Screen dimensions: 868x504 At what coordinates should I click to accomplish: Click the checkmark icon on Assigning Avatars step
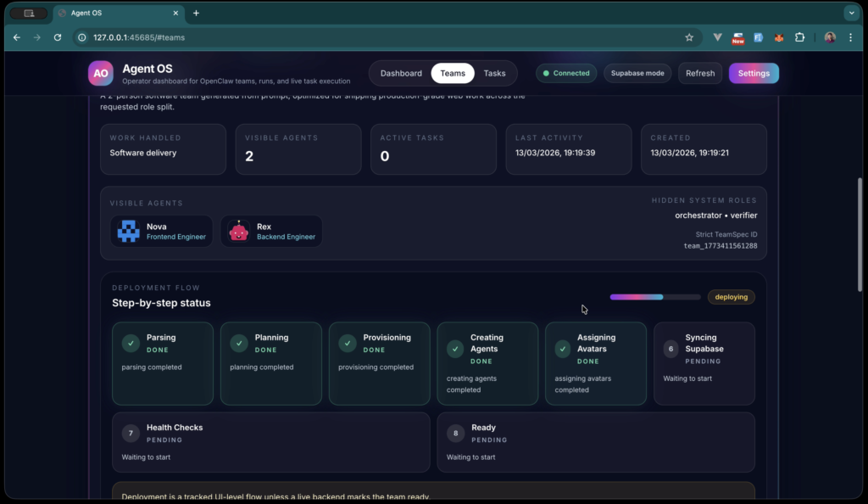pos(563,348)
